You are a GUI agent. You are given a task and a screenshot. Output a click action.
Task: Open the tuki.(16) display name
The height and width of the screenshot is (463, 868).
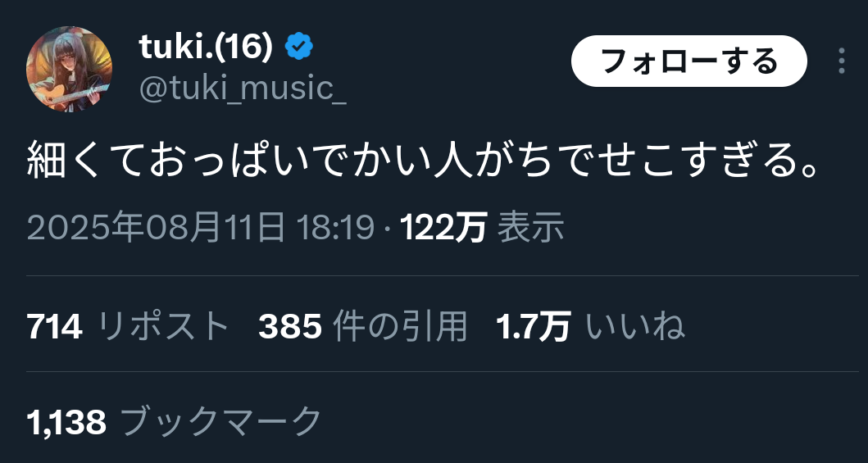pos(207,47)
